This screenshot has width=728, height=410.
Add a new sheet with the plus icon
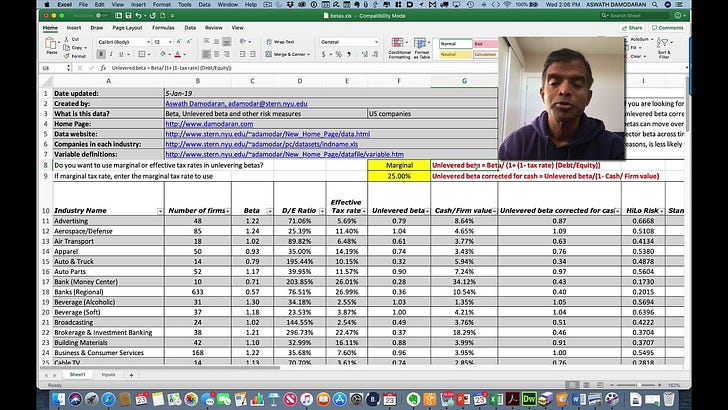[131, 375]
